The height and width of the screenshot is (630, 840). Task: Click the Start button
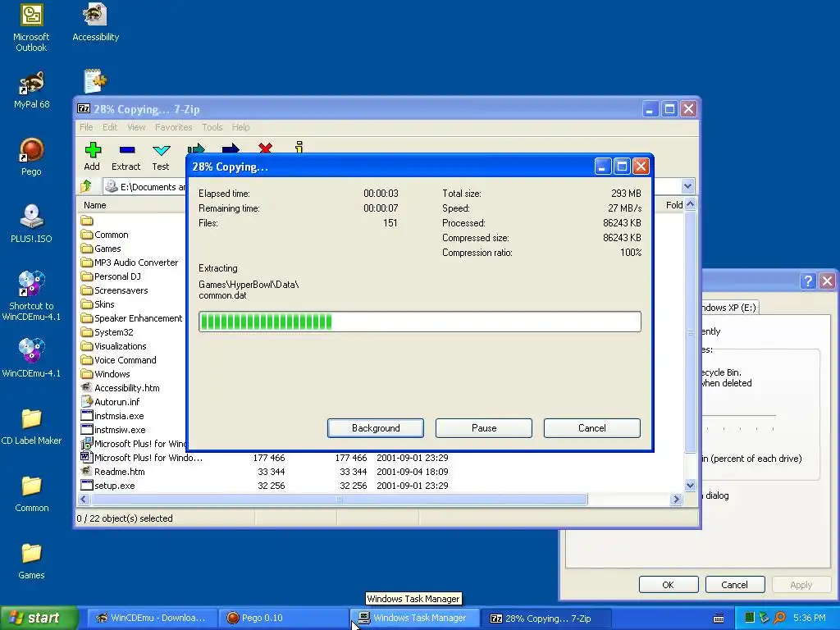pos(39,618)
